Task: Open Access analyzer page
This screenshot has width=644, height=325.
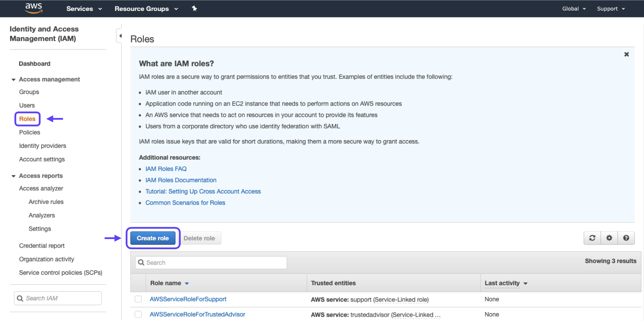Action: click(x=41, y=188)
